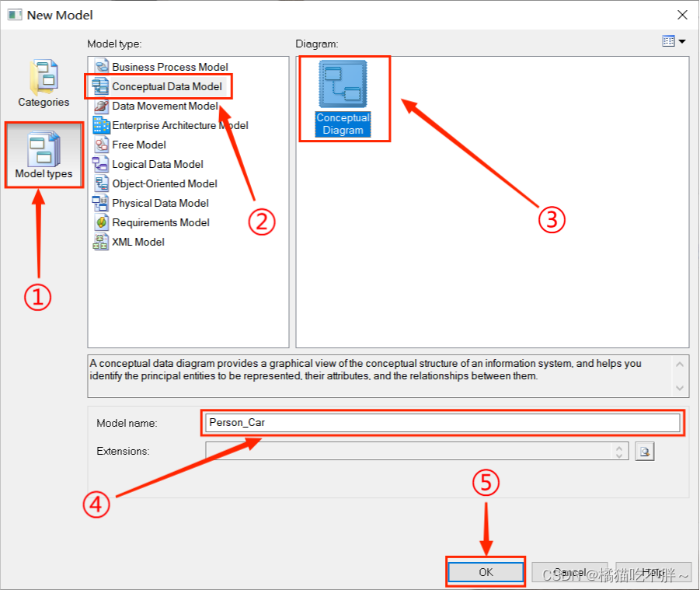Click the Logical Data Model icon

[x=100, y=164]
